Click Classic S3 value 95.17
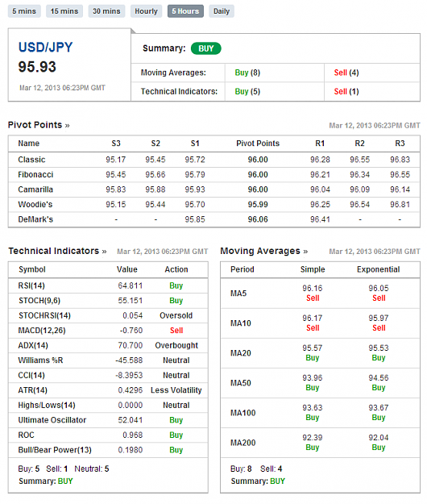The image size is (427, 504). tap(116, 160)
